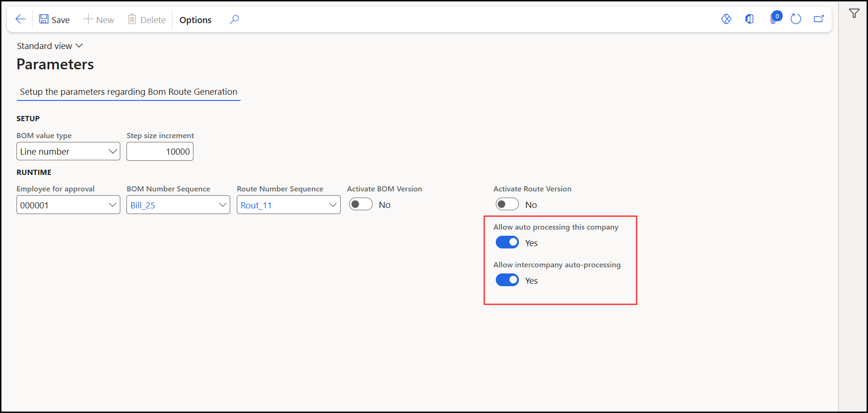Image resolution: width=868 pixels, height=413 pixels.
Task: Go back using the arrow icon
Action: click(x=20, y=19)
